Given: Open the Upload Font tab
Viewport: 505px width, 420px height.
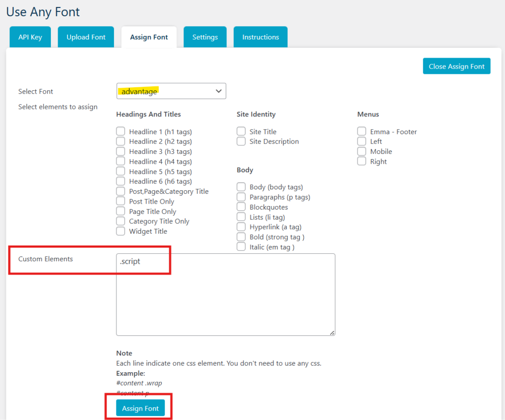Looking at the screenshot, I should (86, 37).
